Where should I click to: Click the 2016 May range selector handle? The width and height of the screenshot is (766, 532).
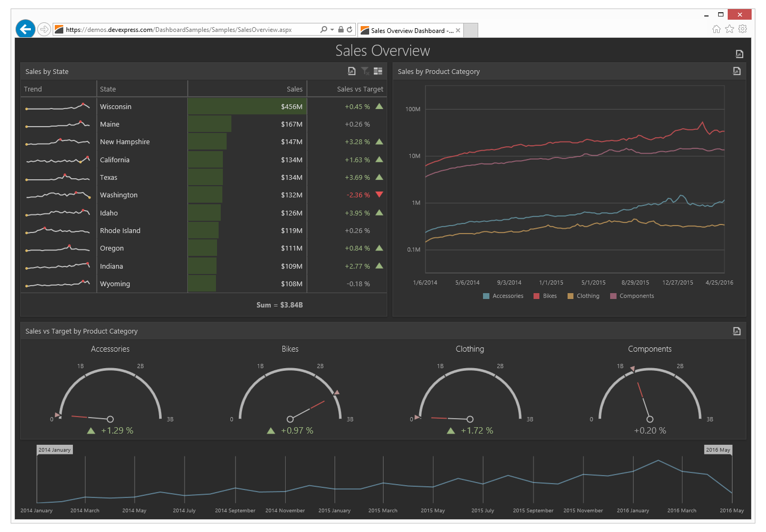coord(718,450)
